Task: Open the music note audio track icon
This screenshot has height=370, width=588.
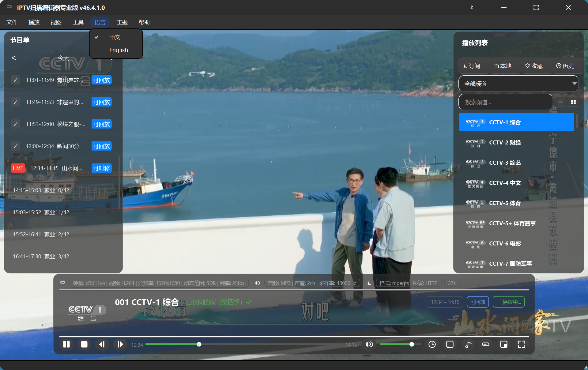Action: 468,345
